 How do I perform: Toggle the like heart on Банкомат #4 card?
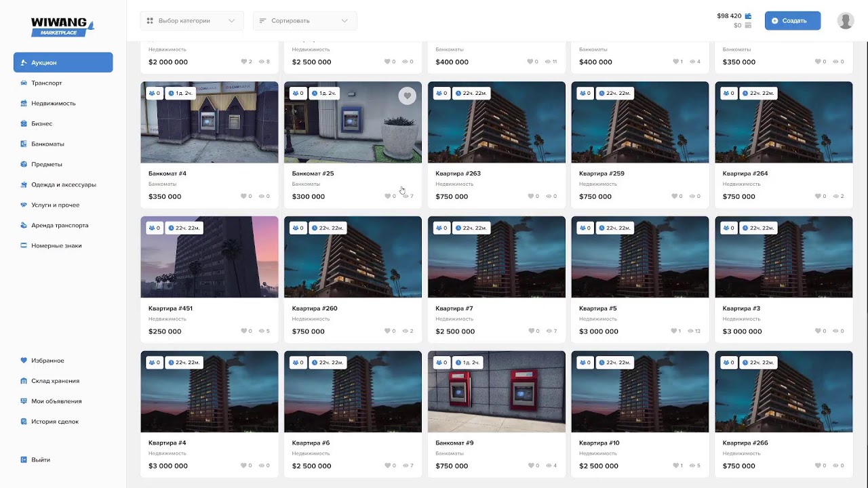(244, 197)
